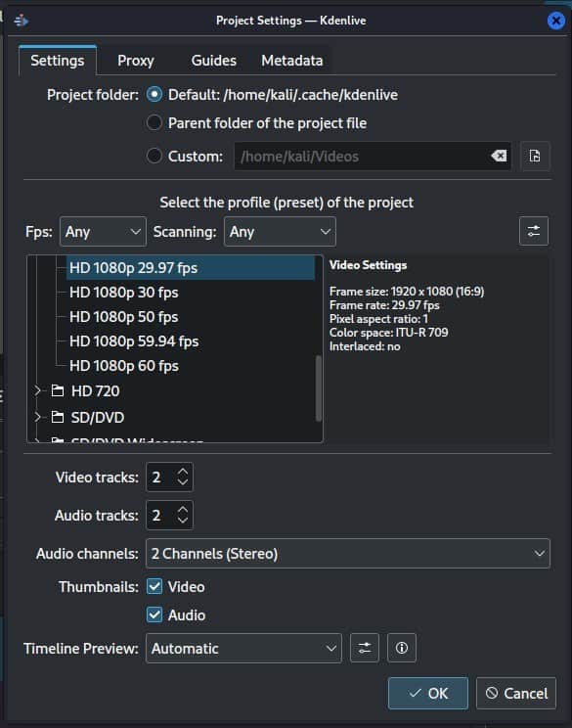Image resolution: width=572 pixels, height=728 pixels.
Task: Open the Scanning filter dropdown
Action: pos(280,231)
